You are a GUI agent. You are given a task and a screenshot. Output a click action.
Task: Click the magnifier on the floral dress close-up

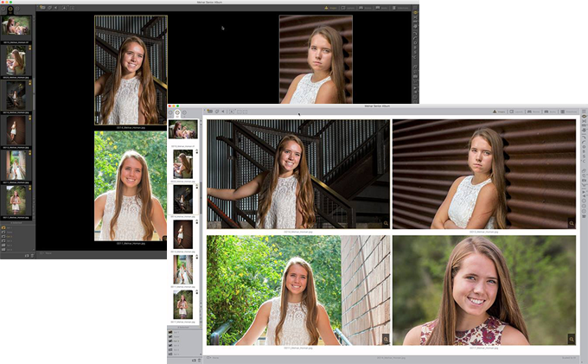[572, 339]
